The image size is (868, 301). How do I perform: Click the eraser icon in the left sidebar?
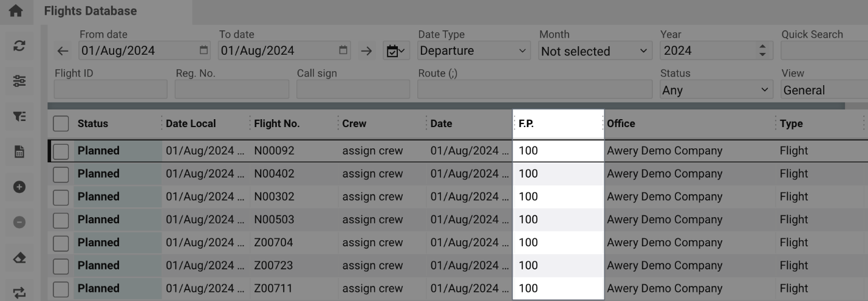[x=19, y=258]
